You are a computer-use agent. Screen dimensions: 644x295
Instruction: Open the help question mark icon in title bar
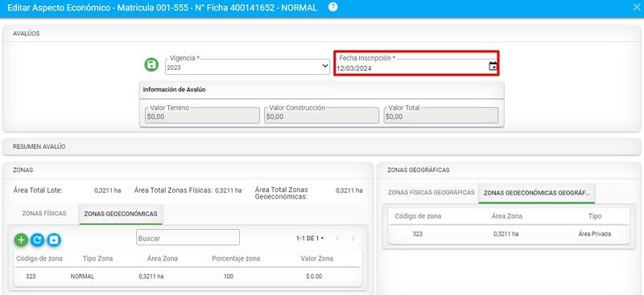pos(333,7)
